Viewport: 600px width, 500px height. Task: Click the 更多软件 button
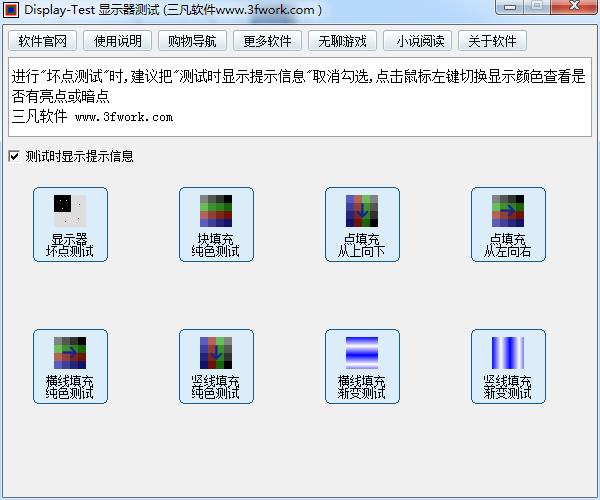pos(267,41)
